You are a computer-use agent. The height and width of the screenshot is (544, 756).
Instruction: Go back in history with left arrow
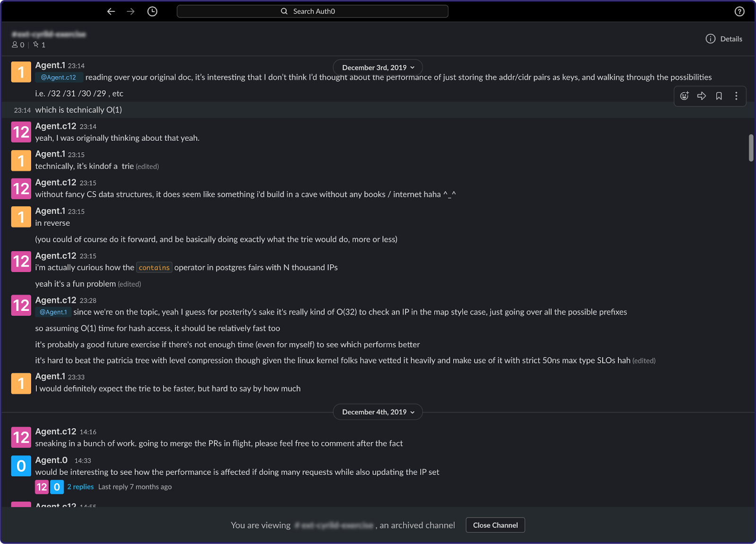point(111,11)
